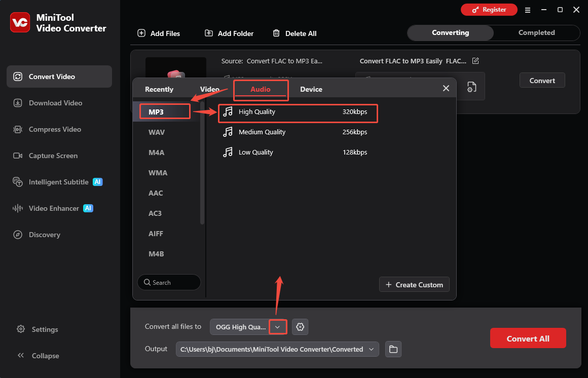Viewport: 588px width, 378px height.
Task: Click the AI badge next to Video Enhancer
Action: click(88, 208)
